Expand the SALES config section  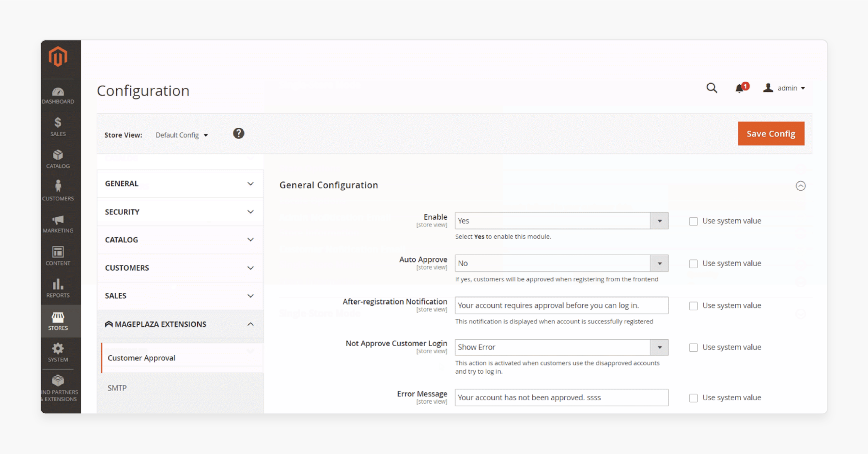(180, 296)
